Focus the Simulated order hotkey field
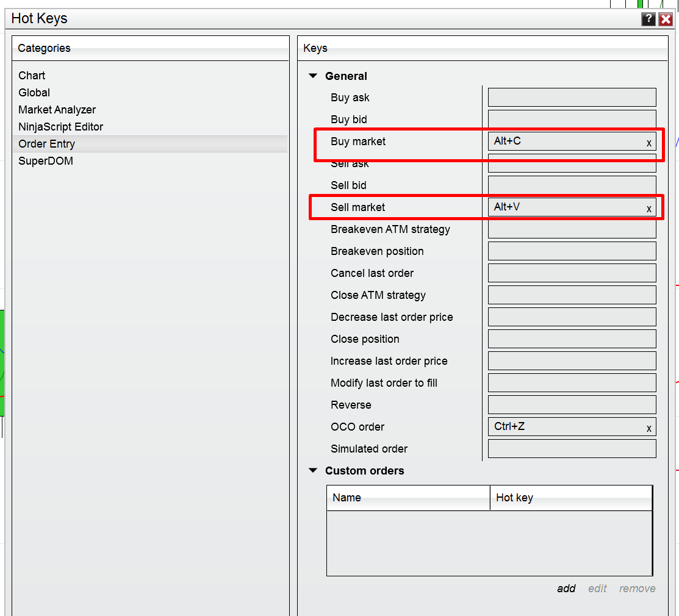 [572, 448]
